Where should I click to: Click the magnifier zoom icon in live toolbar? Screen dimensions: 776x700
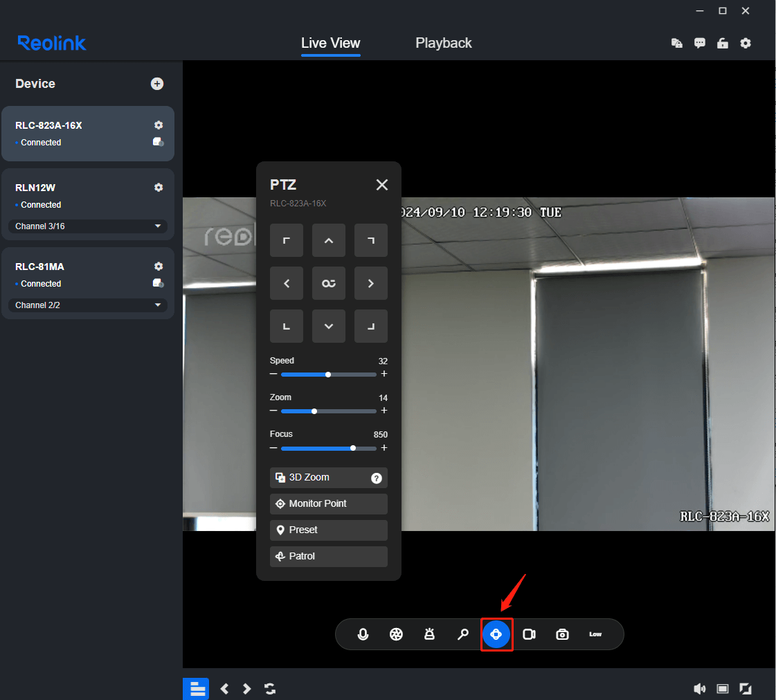point(462,634)
